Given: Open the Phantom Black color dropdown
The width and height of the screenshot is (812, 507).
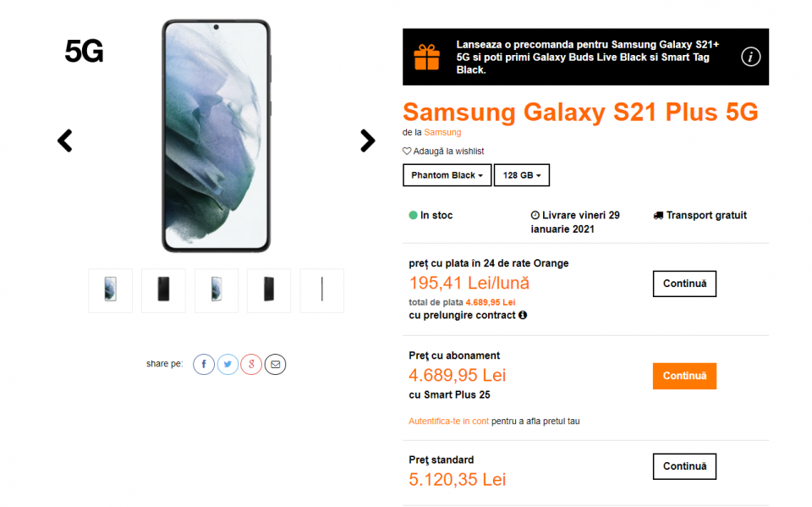Looking at the screenshot, I should 447,175.
